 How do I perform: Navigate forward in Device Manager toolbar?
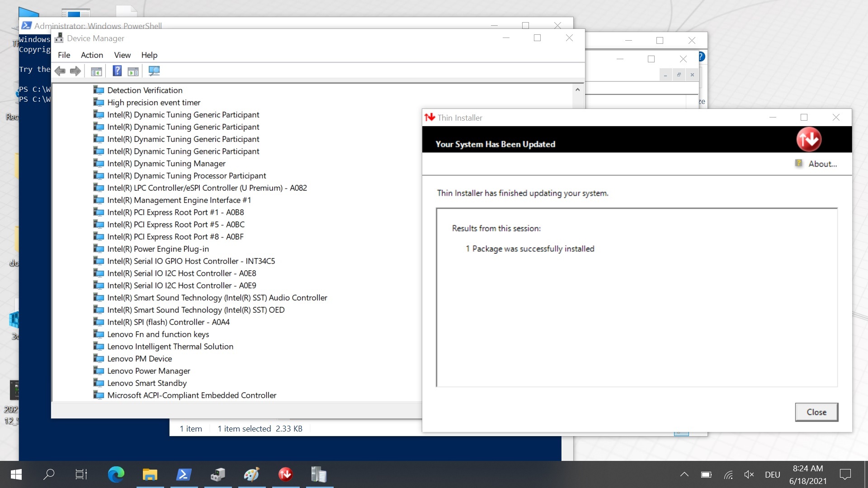[75, 70]
